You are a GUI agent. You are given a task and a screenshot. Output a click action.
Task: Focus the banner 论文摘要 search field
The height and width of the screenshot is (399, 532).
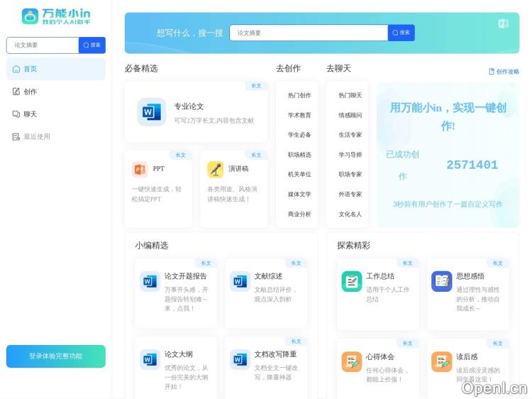tap(309, 33)
